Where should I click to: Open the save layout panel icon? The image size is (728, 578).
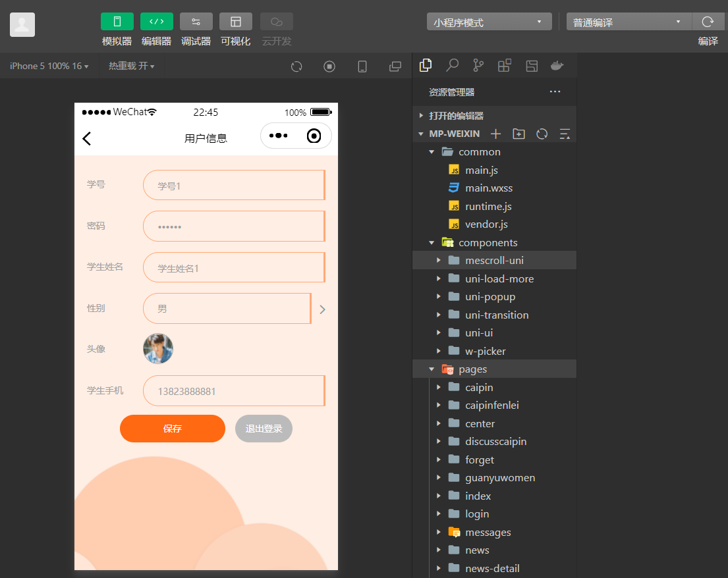click(532, 65)
